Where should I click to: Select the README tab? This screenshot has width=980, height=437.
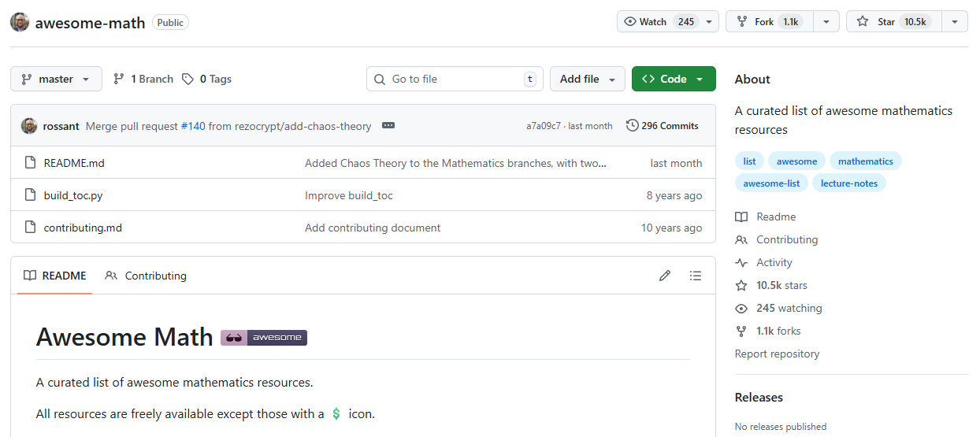tap(54, 276)
